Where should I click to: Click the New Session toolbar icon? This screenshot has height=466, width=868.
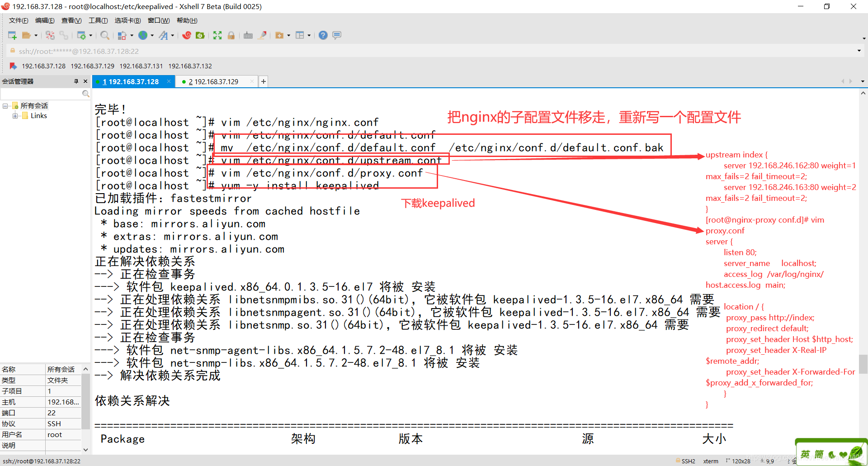coord(12,35)
